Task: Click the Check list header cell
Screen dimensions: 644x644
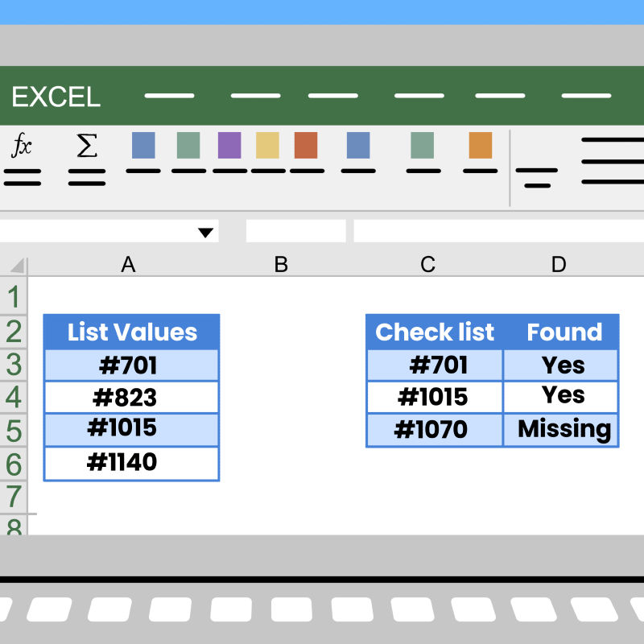Action: 435,332
